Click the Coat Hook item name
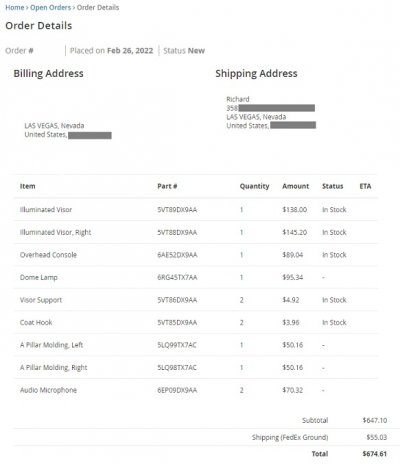400x464 pixels. (x=36, y=322)
